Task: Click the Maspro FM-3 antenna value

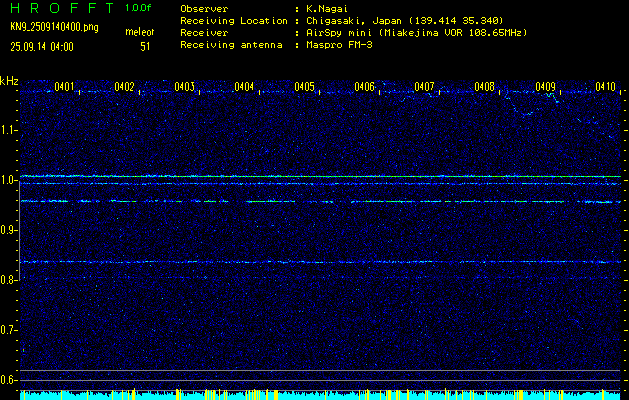Action: point(339,45)
